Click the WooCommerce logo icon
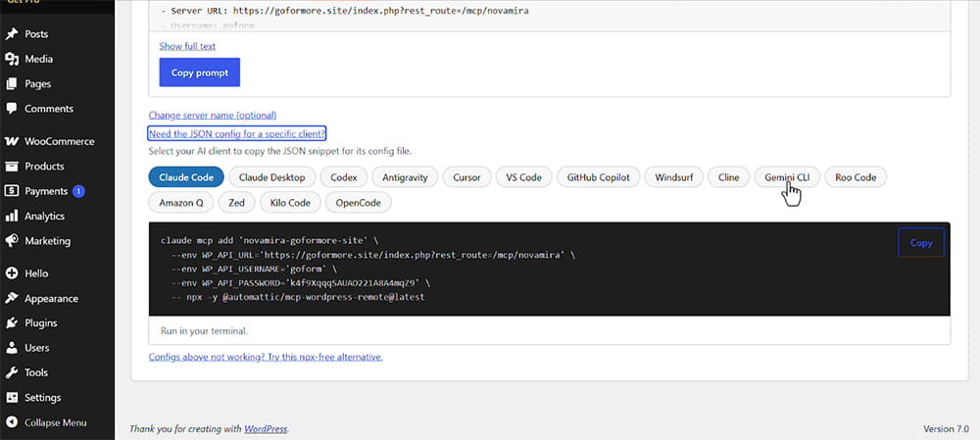 [12, 141]
